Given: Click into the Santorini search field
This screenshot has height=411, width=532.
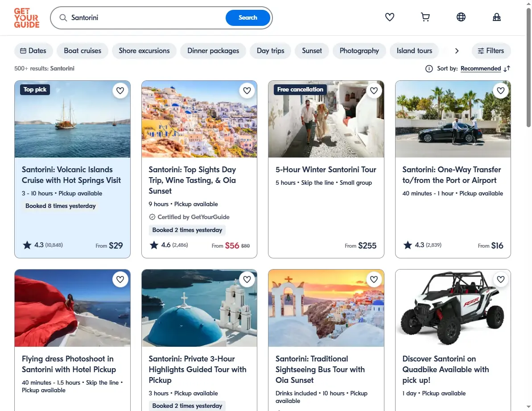Looking at the screenshot, I should [146, 18].
